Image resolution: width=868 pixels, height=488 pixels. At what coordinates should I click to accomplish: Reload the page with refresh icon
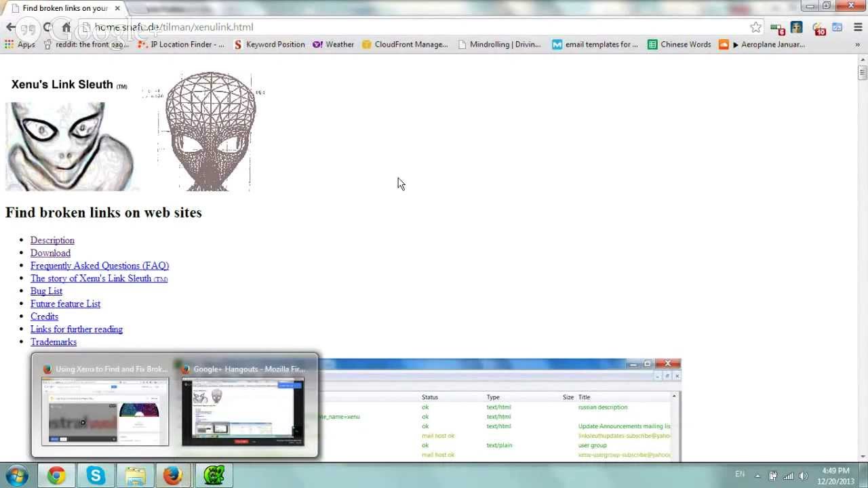(47, 27)
